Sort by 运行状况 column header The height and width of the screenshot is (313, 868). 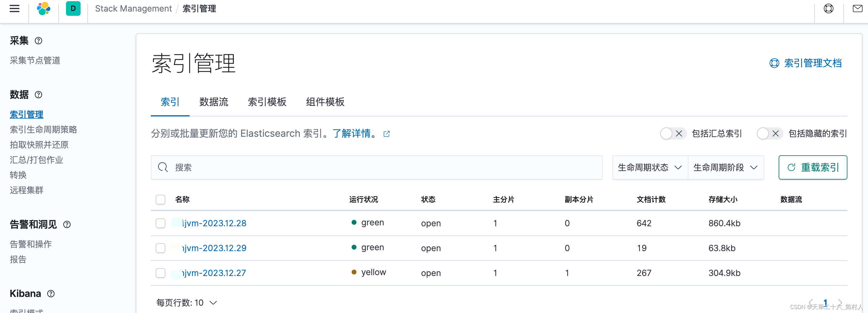(363, 199)
